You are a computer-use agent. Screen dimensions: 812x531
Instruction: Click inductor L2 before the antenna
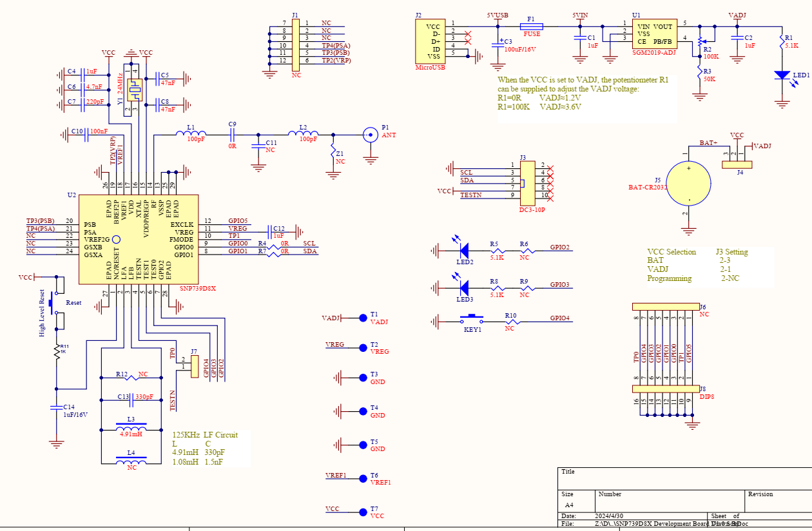(302, 133)
